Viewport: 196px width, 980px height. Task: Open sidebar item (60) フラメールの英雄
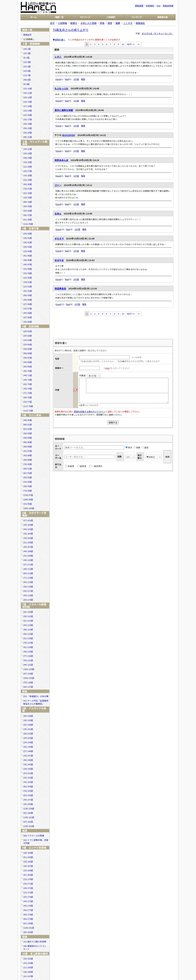point(33,836)
